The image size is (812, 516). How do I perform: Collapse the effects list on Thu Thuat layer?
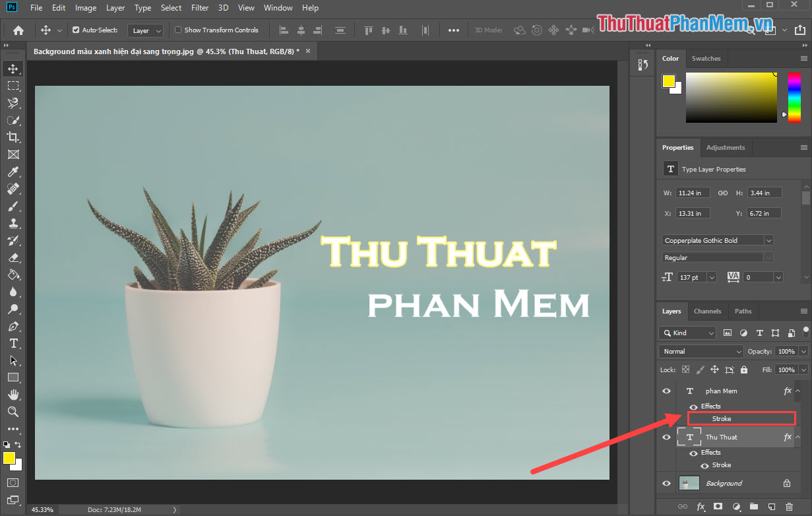point(797,437)
